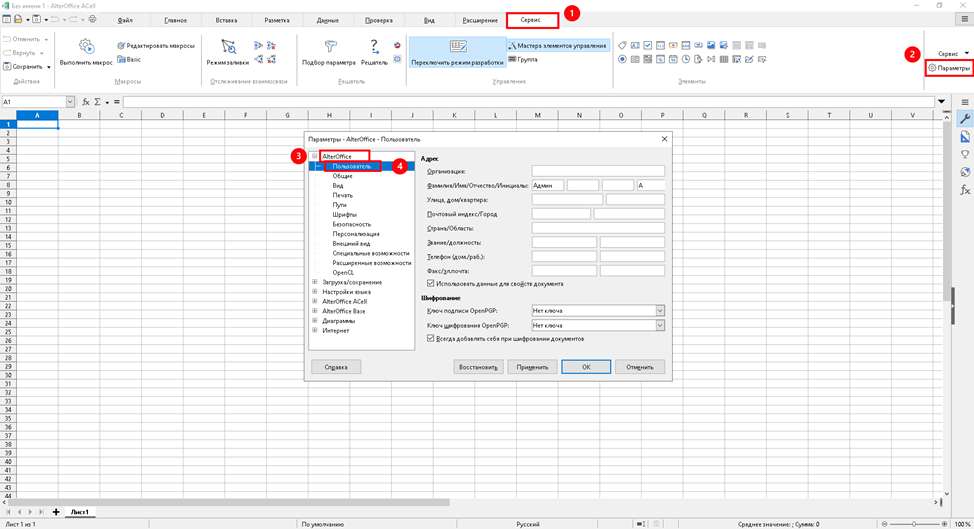974x529 pixels.
Task: Open the Solver (Решатель) question-mark icon
Action: [x=374, y=46]
